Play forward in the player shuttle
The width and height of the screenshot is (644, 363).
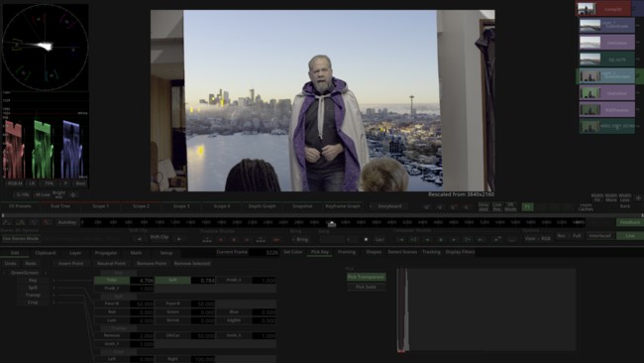point(454,239)
